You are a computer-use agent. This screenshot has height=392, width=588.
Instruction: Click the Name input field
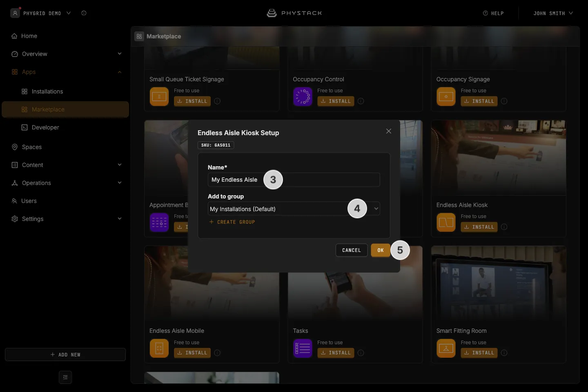click(x=294, y=180)
